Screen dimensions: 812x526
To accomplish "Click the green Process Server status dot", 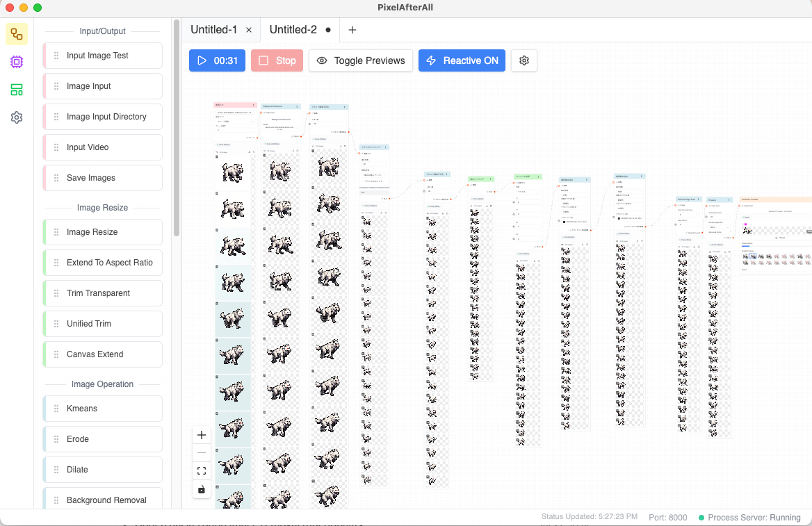I will (x=701, y=518).
